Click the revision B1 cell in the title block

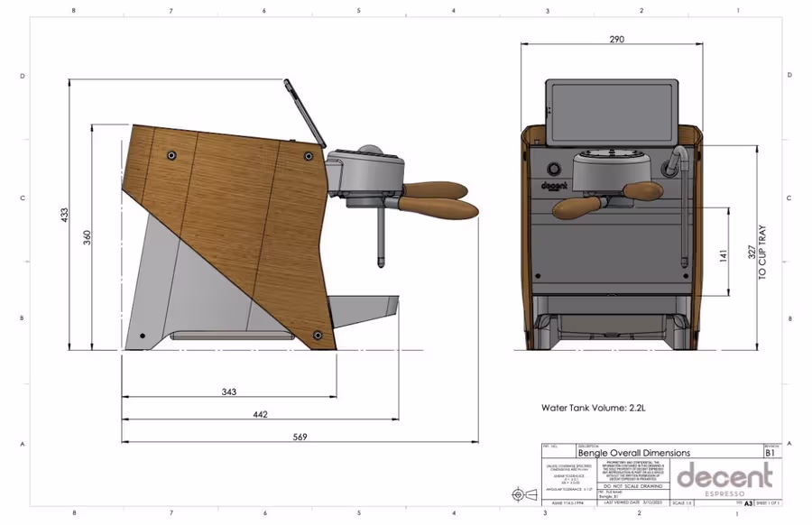click(768, 453)
